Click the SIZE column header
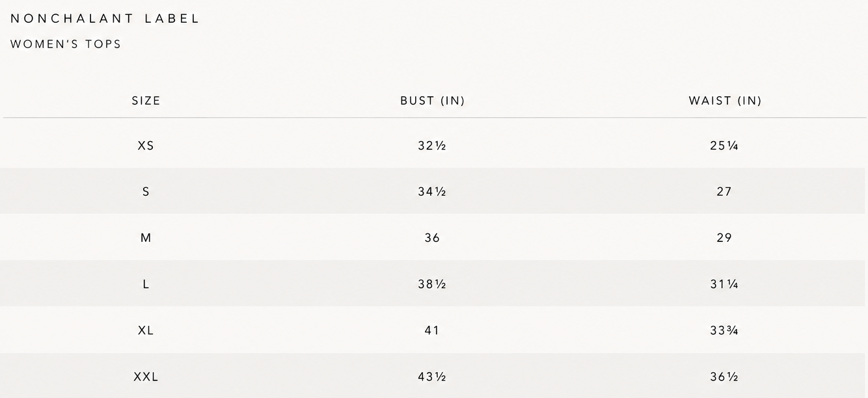Viewport: 868px width, 398px height. (x=146, y=101)
